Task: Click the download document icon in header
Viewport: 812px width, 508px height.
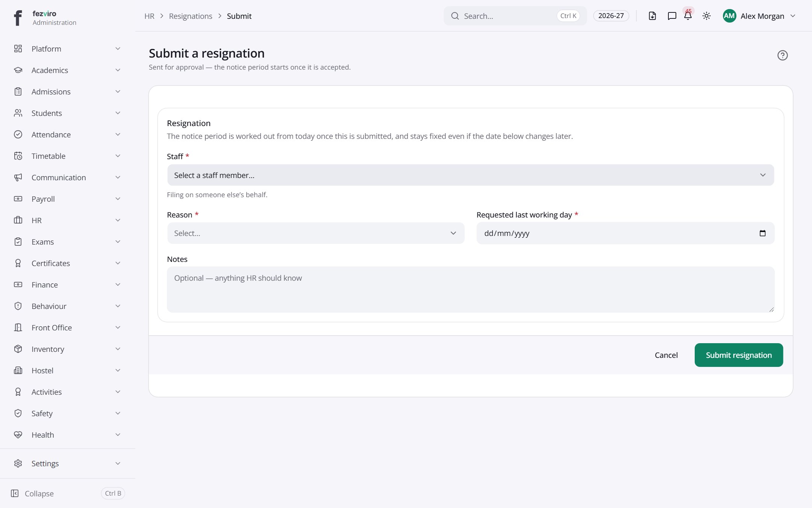Action: point(652,16)
